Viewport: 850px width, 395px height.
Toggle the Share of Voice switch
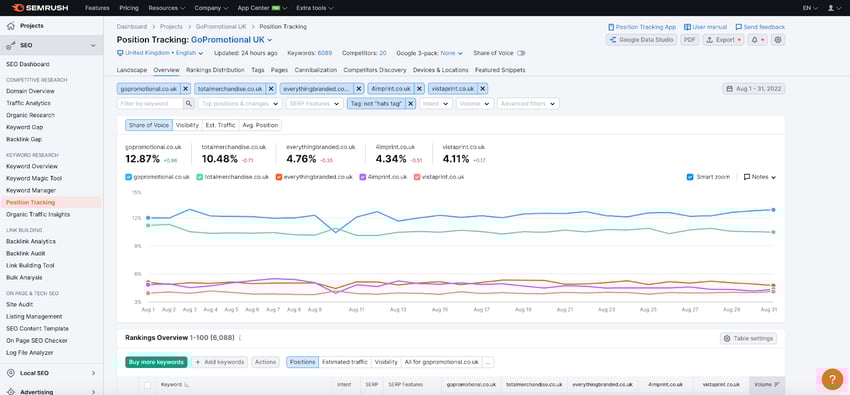coord(521,53)
